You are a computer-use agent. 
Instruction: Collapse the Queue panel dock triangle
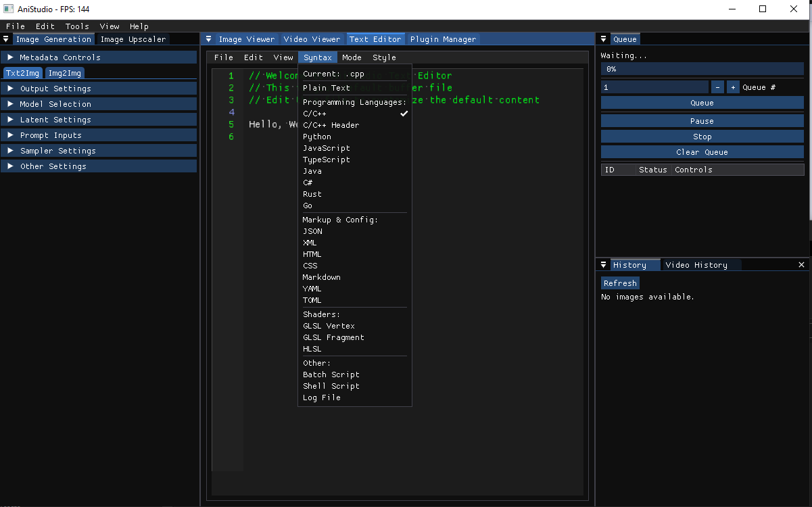(x=604, y=39)
